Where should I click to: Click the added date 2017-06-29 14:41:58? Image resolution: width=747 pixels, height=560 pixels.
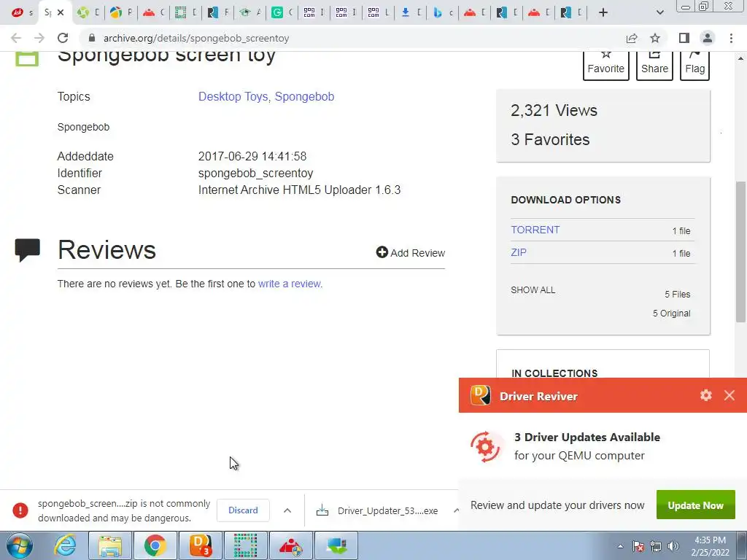coord(252,156)
